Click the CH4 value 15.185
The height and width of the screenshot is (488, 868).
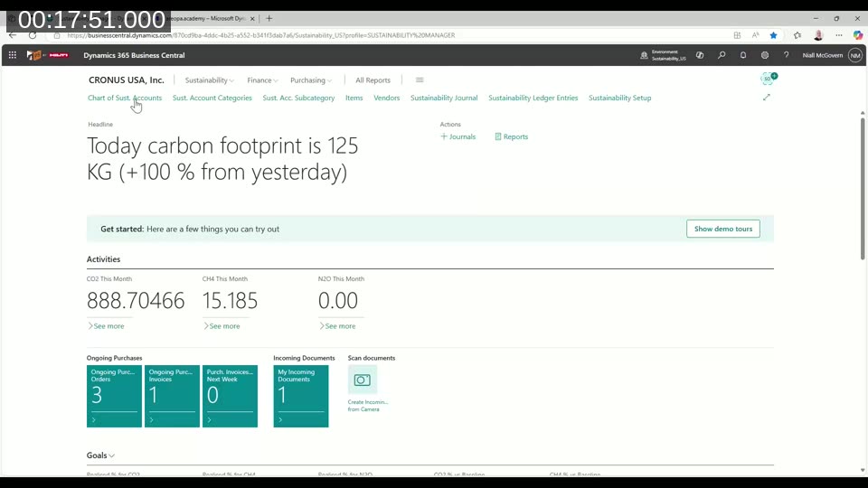tap(230, 300)
